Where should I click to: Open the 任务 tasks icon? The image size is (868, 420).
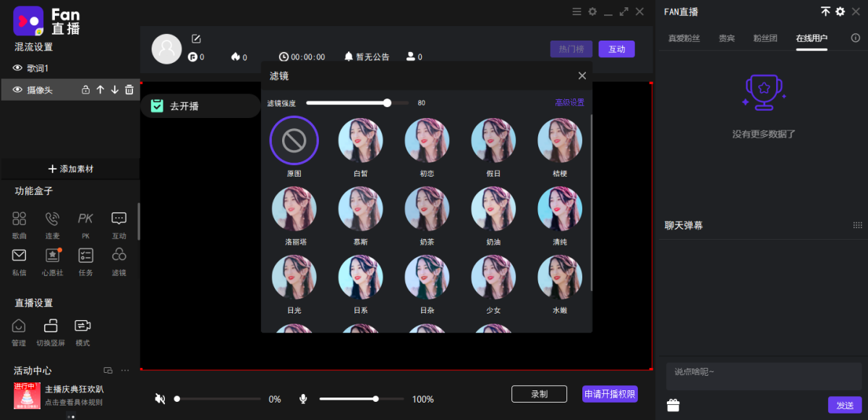[85, 255]
